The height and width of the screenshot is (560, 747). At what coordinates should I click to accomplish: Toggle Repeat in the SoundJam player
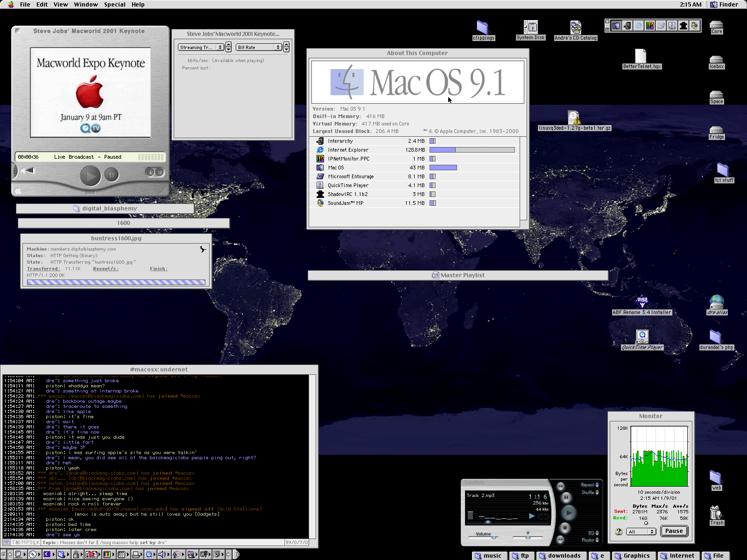coord(597,485)
